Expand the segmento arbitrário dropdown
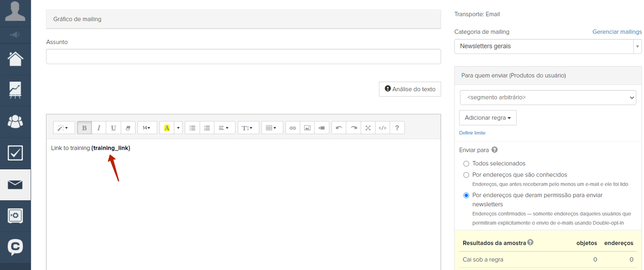 click(x=547, y=98)
